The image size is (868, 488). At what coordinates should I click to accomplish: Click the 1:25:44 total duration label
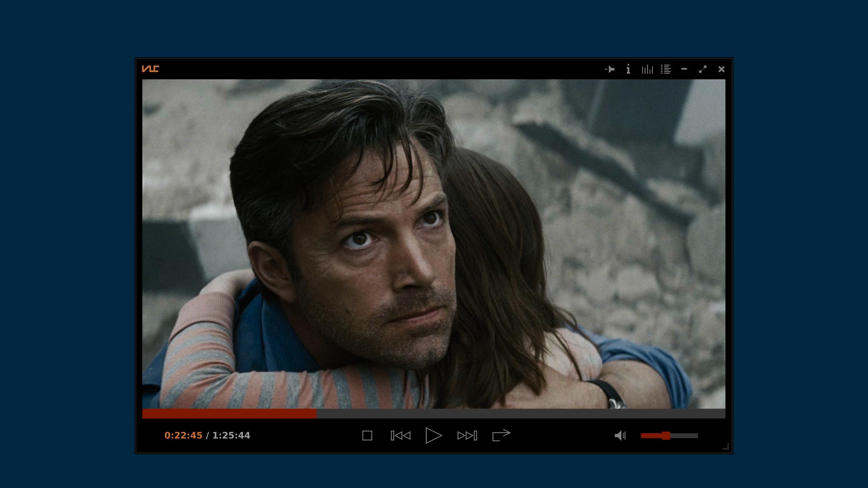231,435
